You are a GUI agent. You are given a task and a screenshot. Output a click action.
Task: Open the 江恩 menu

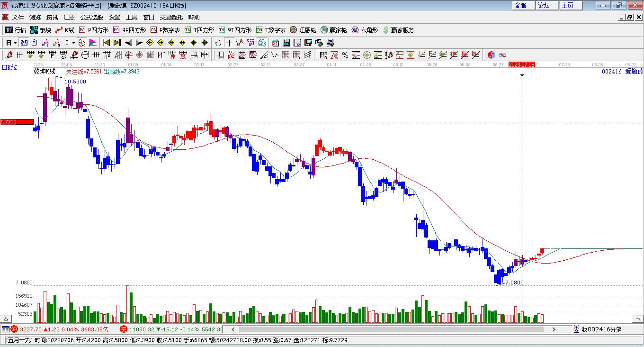[69, 18]
